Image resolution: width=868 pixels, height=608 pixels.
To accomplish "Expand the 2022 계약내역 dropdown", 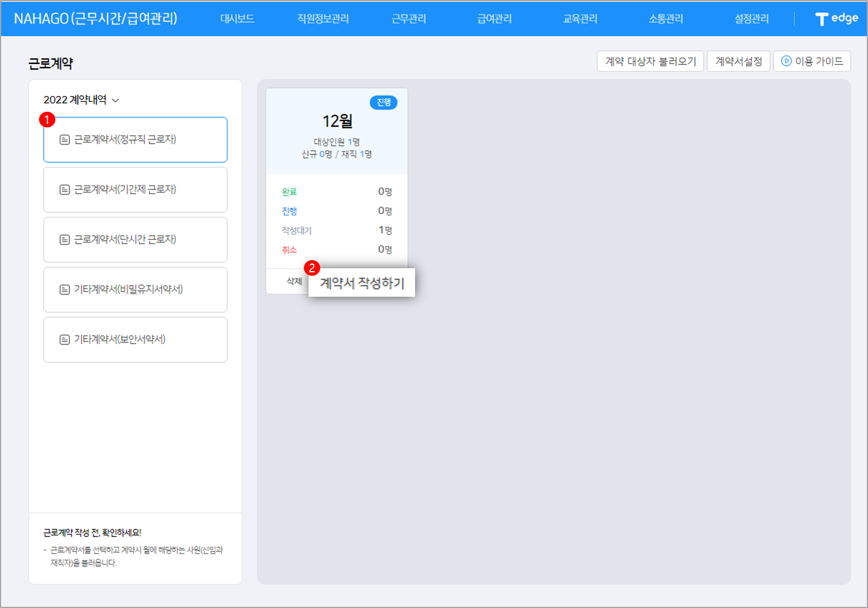I will tap(82, 100).
